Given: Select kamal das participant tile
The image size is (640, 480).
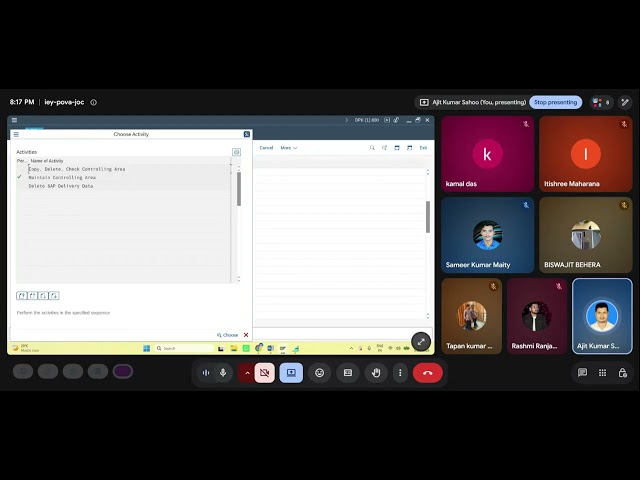Looking at the screenshot, I should 487,154.
